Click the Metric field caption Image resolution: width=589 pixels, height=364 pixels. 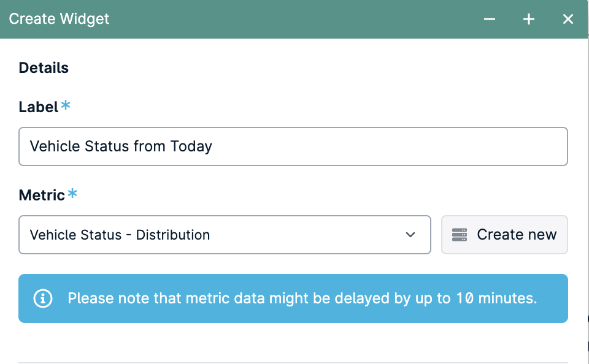tap(42, 195)
